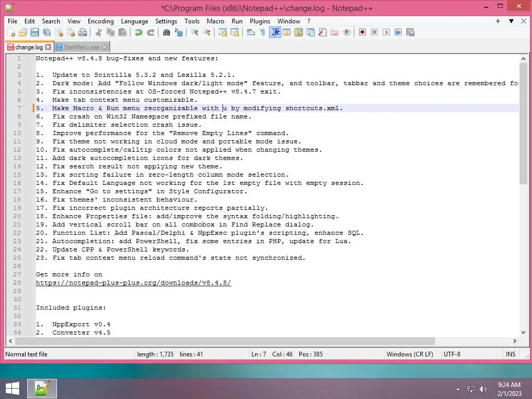
Task: Click the horizontal scrollbar right arrow
Action: point(515,341)
